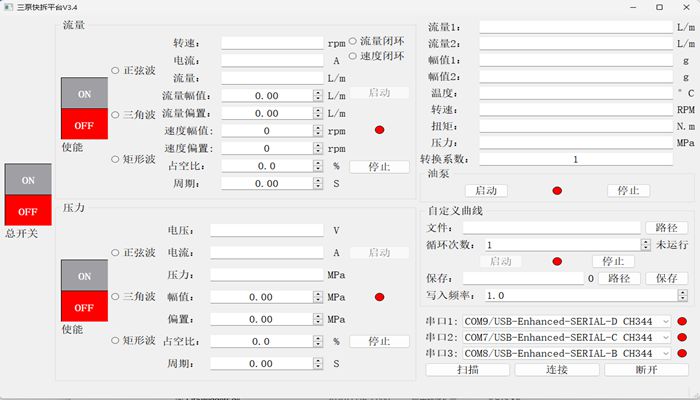Turn the 总开关 main switch ON
The width and height of the screenshot is (700, 400).
click(28, 180)
